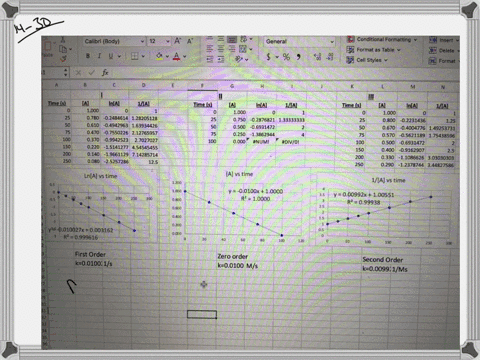
Task: Click the Merge cells icon
Action: click(x=243, y=49)
